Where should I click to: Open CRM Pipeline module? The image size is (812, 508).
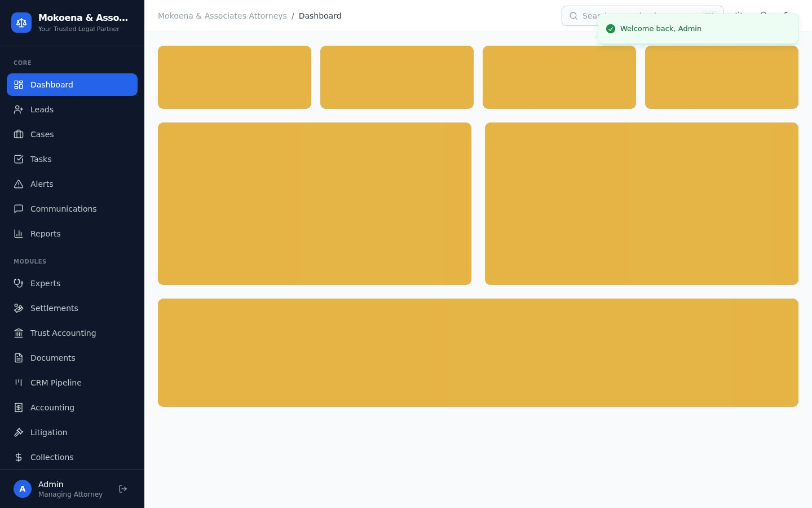point(72,383)
